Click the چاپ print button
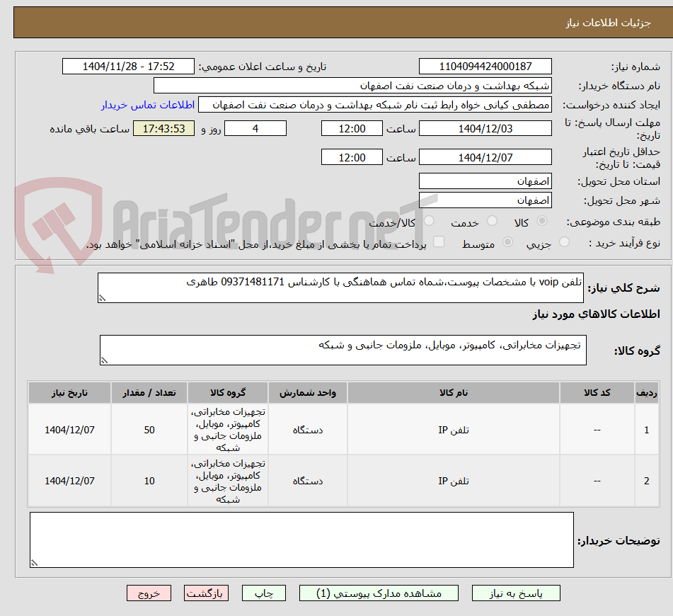The height and width of the screenshot is (616, 673). [264, 593]
